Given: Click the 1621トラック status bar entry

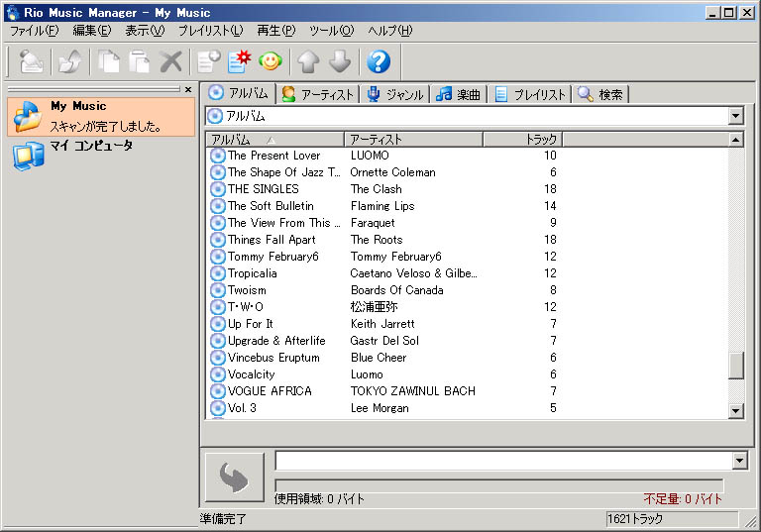Looking at the screenshot, I should 672,519.
